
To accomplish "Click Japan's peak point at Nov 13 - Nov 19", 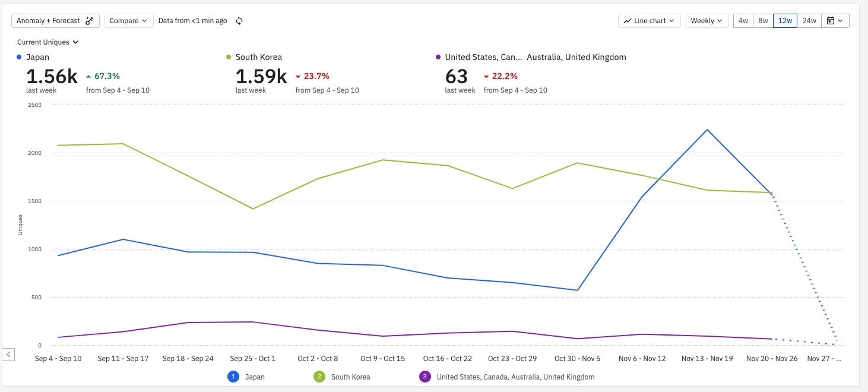I will pos(707,129).
